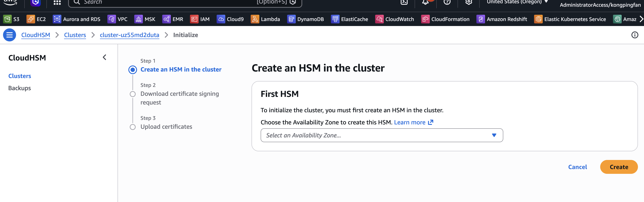Collapse the CloudHSM side navigation panel
The width and height of the screenshot is (644, 202).
[x=105, y=57]
